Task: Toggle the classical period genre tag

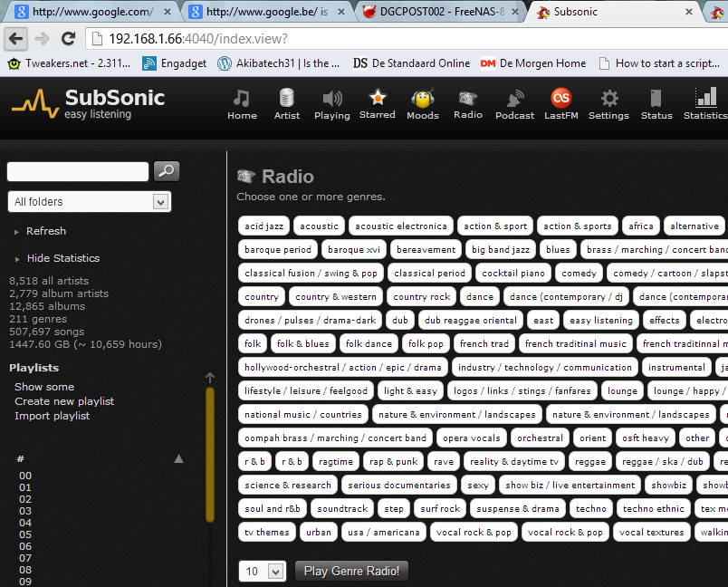Action: (x=429, y=274)
